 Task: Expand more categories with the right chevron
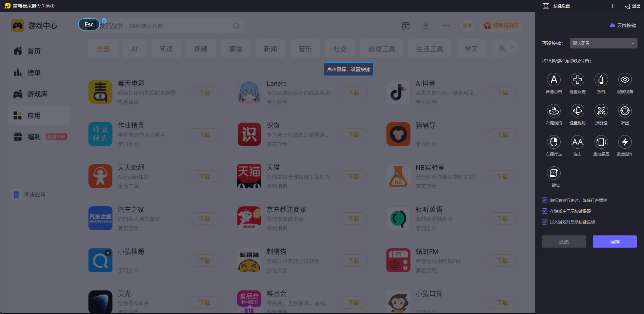[x=512, y=47]
